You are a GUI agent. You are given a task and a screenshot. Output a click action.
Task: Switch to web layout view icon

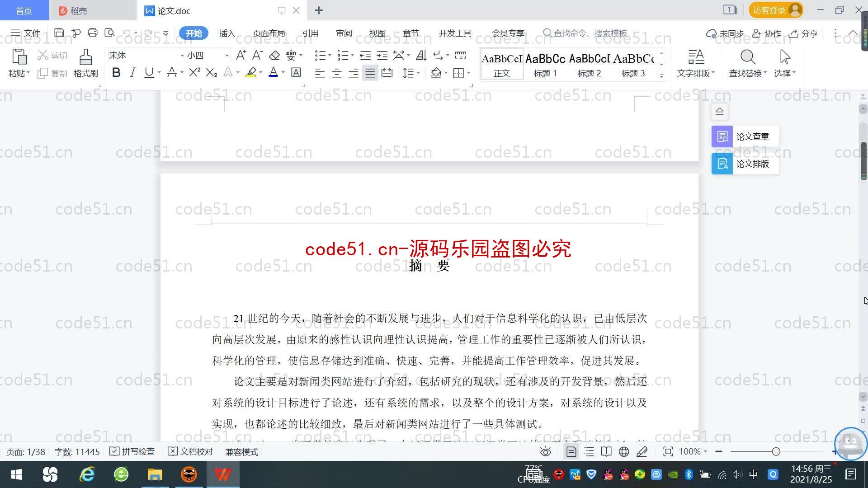click(x=624, y=451)
